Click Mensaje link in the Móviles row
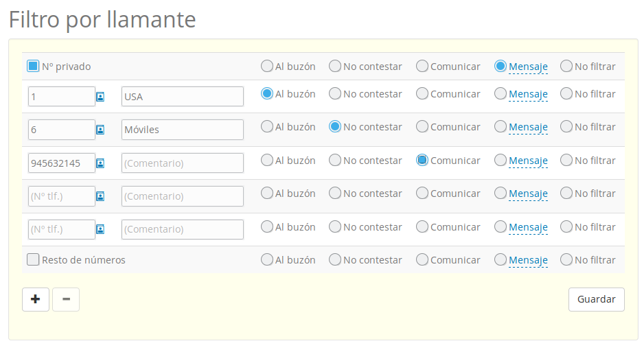Image resolution: width=644 pixels, height=363 pixels. point(528,127)
